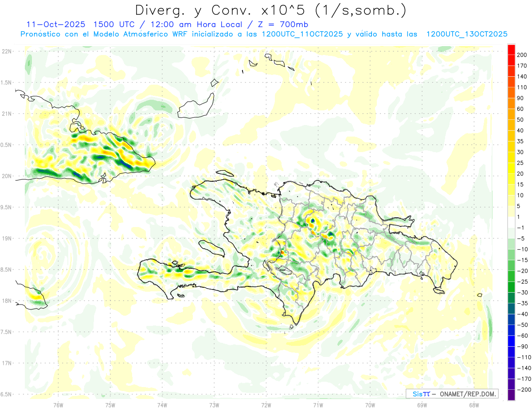Click the '200' value on the color scale
This screenshot has height=411, width=532.
(523, 55)
